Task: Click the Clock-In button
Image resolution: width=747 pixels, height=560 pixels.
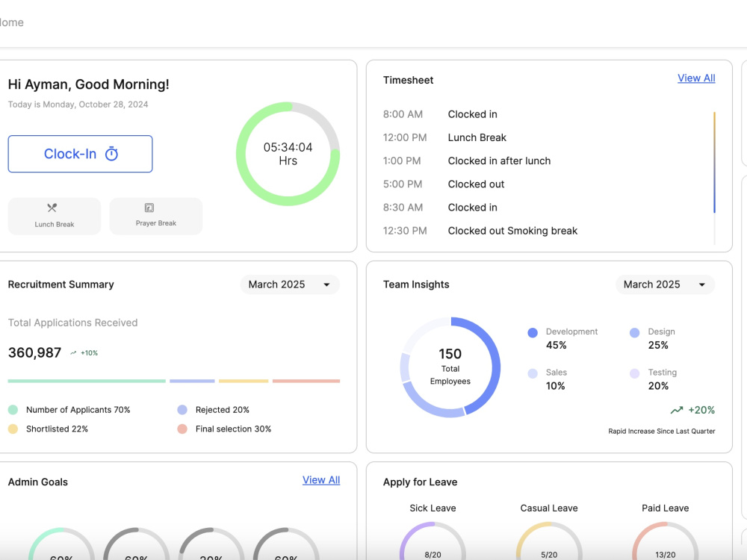Action: pos(80,154)
